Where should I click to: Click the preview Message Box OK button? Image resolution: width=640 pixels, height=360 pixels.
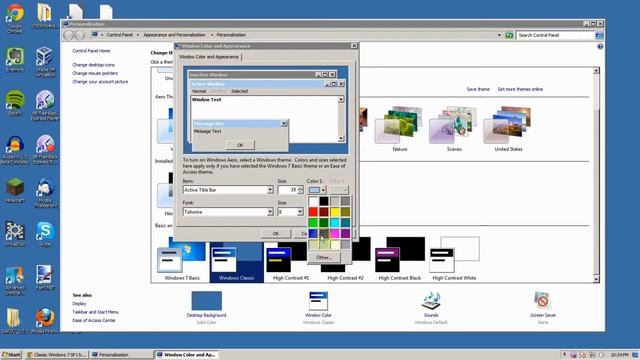tap(240, 145)
